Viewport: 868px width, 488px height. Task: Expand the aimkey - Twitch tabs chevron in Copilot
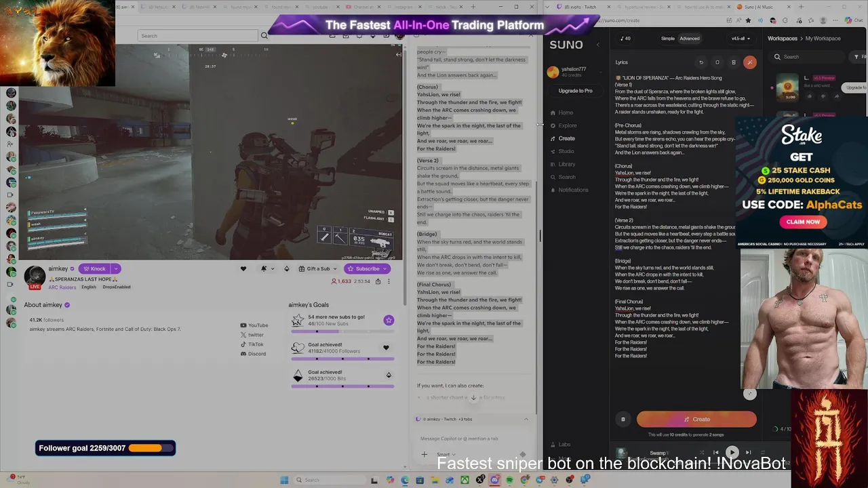pos(526,420)
